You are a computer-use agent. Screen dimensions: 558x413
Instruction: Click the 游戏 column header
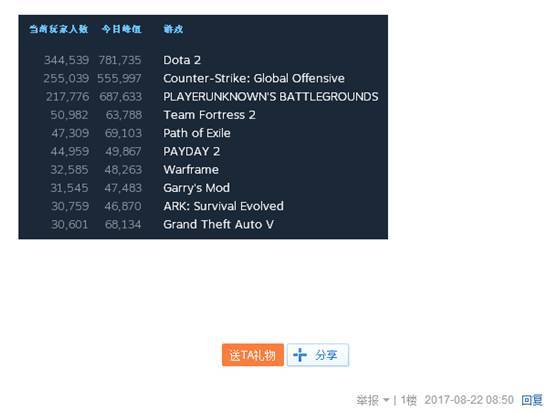pos(173,29)
